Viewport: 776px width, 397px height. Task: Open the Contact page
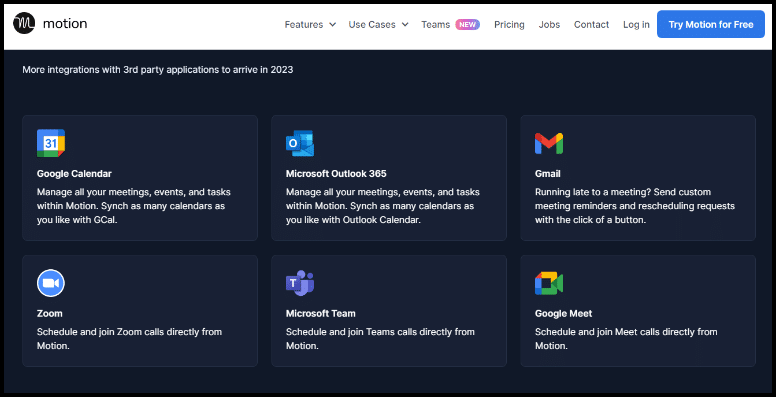tap(591, 24)
